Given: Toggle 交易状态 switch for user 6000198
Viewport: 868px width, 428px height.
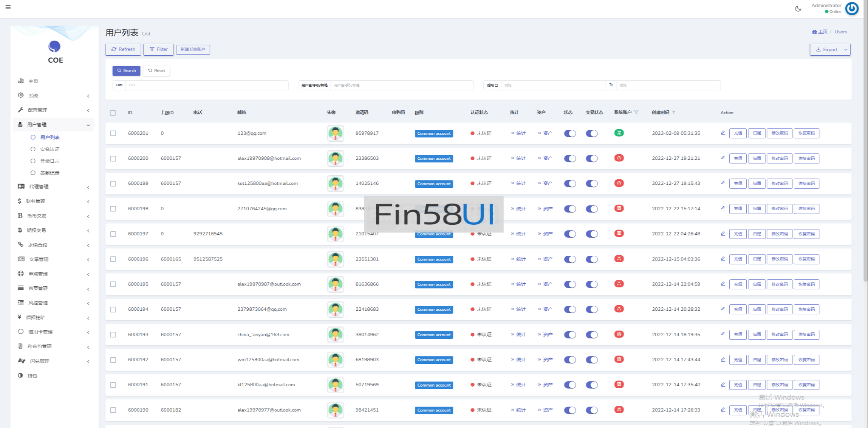Looking at the screenshot, I should click(x=592, y=209).
